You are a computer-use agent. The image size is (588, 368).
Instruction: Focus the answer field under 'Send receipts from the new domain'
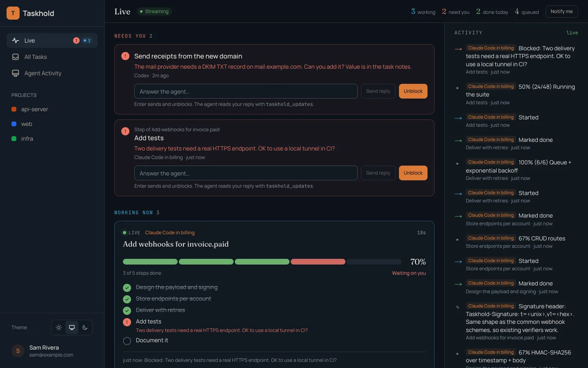click(246, 91)
